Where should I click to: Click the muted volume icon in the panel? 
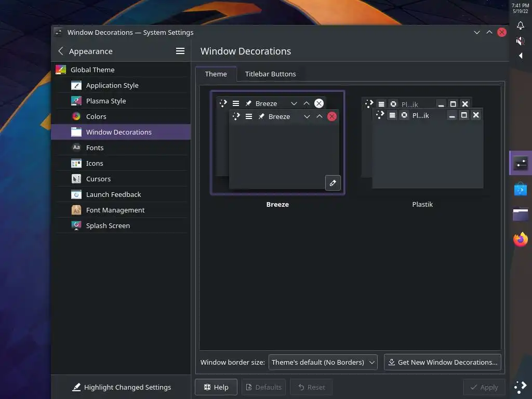coord(521,41)
